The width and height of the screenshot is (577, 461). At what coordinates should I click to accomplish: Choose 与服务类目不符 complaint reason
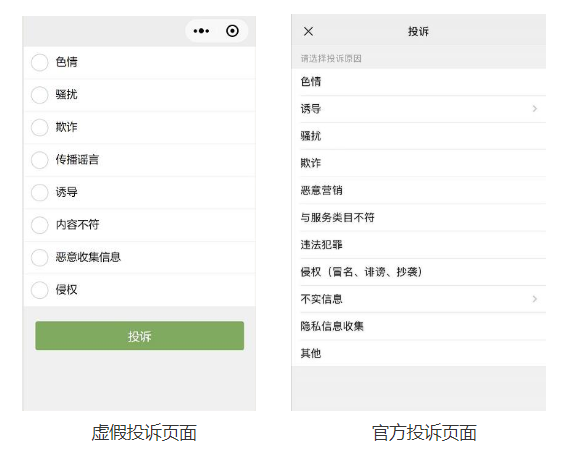(418, 217)
